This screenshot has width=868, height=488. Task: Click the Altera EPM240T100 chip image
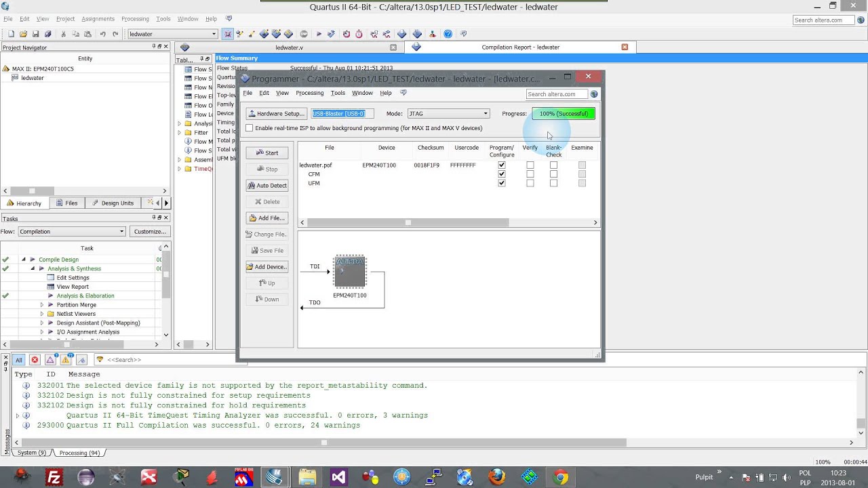350,271
